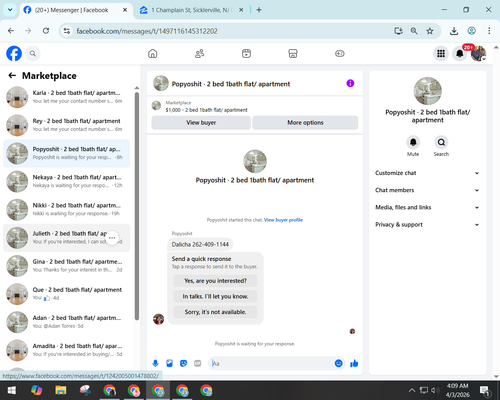Open the Facebook menu grid icon

(441, 53)
